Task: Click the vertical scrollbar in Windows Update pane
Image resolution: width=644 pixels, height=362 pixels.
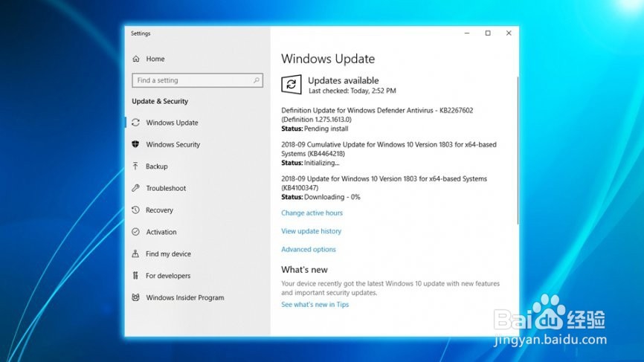Action: (518, 150)
